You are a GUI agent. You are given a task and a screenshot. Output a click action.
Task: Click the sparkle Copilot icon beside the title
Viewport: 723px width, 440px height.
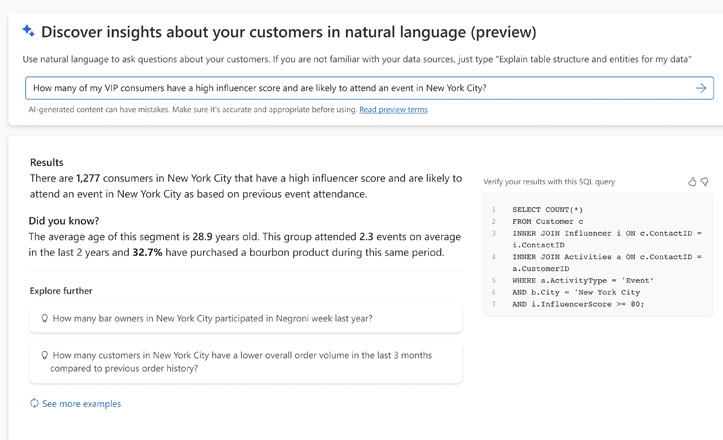coord(28,32)
